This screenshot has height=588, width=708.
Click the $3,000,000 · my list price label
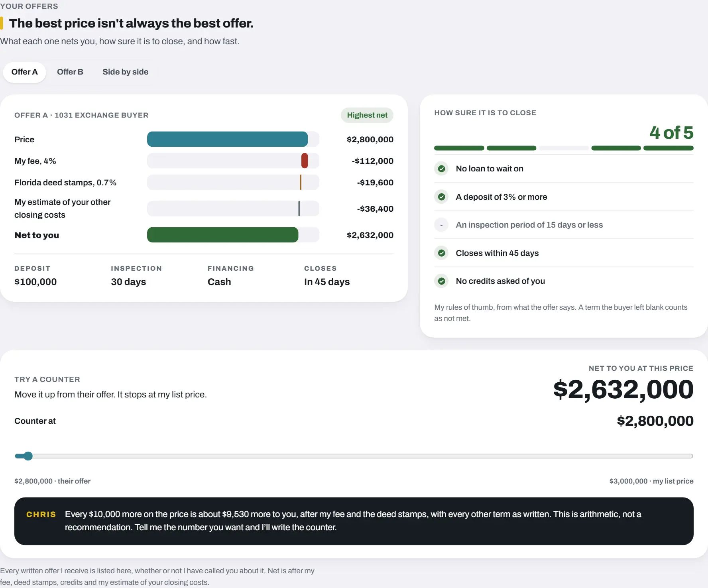coord(651,481)
